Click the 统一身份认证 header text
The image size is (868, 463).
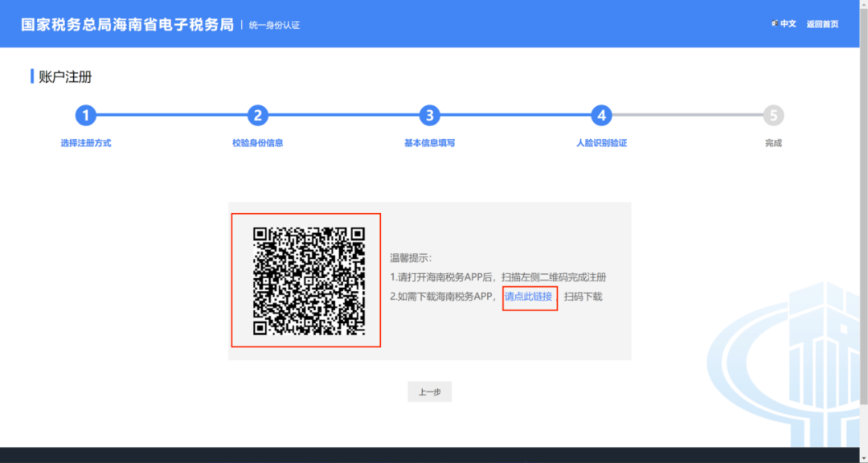tap(274, 26)
